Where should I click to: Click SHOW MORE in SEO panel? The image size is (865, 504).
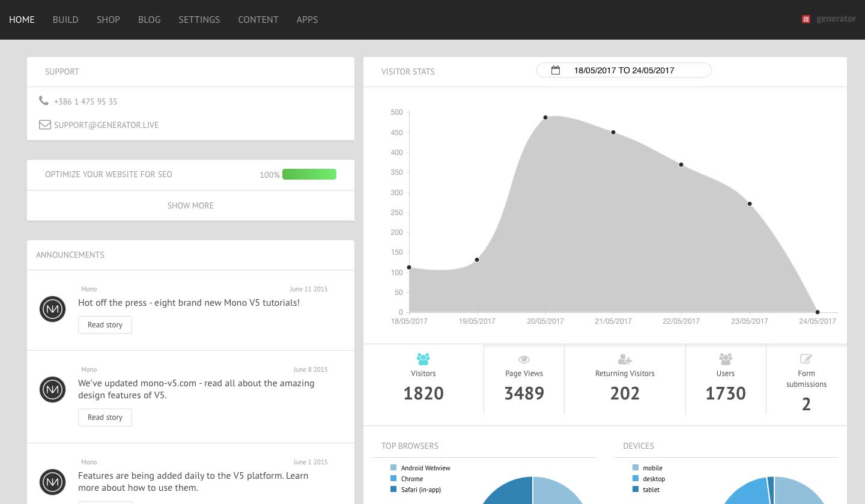point(190,205)
